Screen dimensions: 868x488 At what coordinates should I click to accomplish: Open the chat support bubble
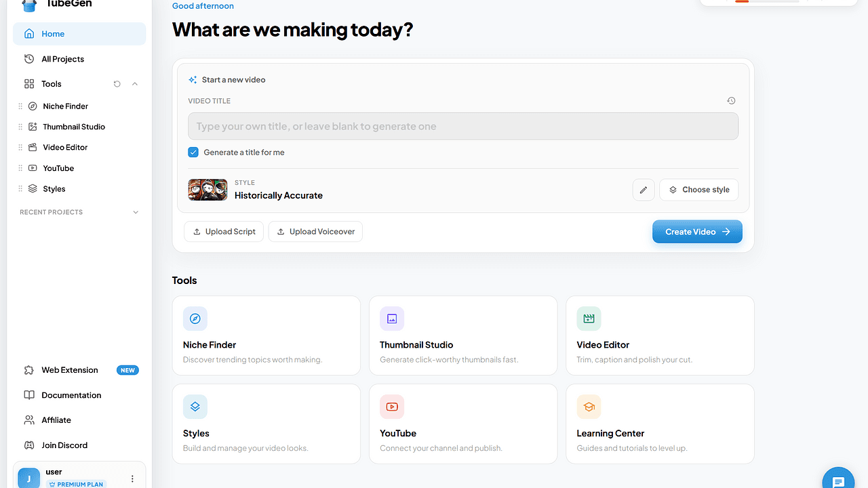pos(838,481)
